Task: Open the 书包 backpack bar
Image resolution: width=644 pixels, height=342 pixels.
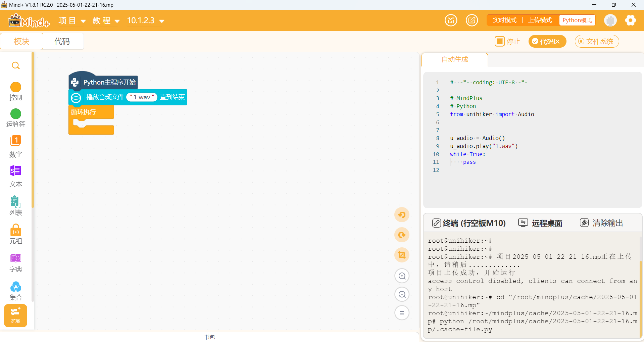Action: 209,337
